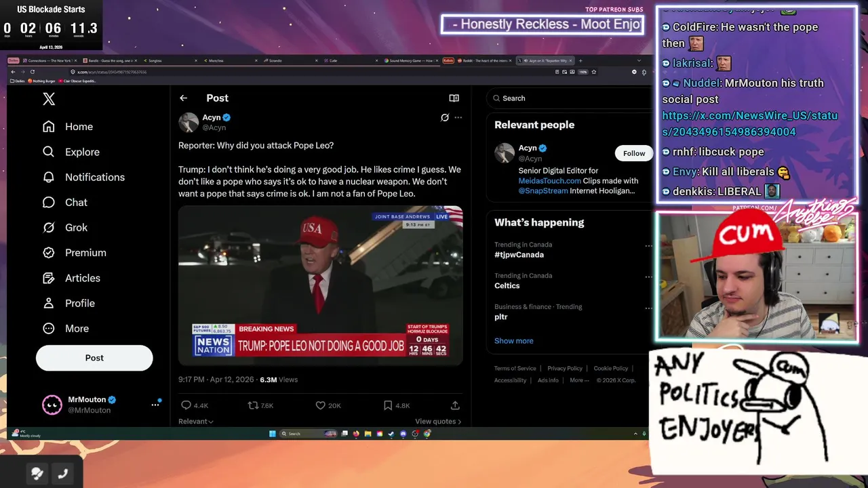
Task: Open the Dailies bookmarks folder
Action: point(18,81)
